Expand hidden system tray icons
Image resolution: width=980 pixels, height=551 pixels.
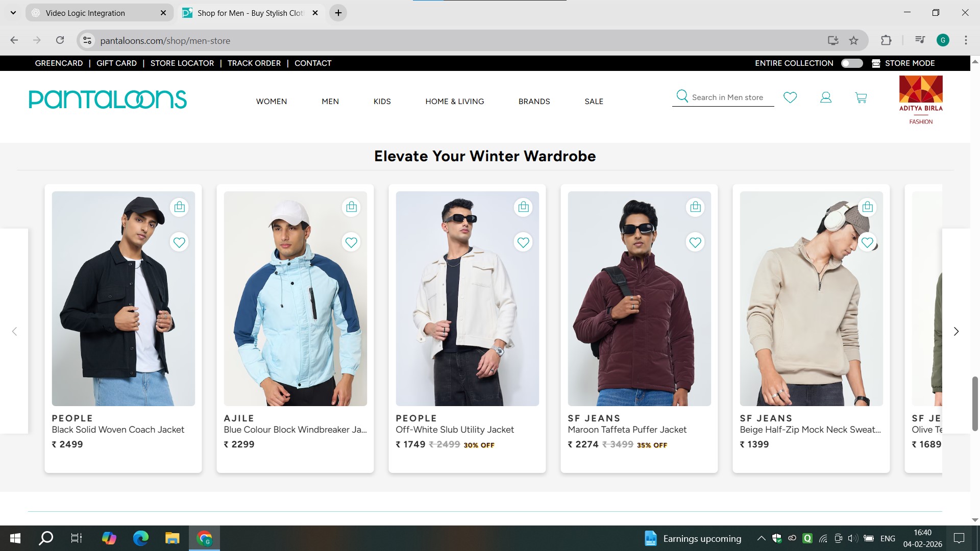(761, 538)
